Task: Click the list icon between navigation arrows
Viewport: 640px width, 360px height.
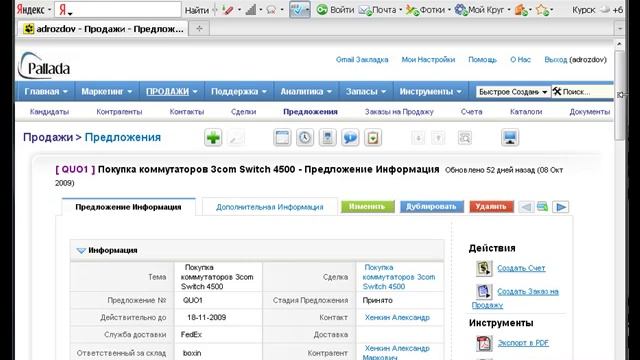Action: tap(542, 207)
